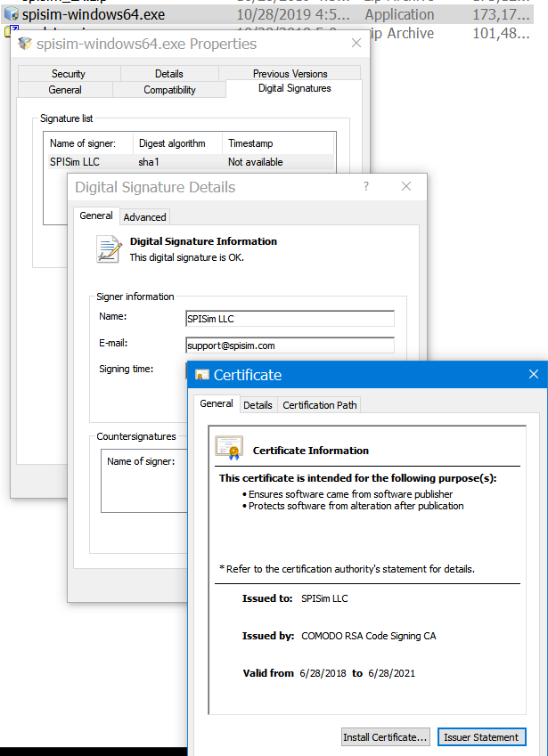Click the Digital Signature Information document icon

(x=109, y=249)
